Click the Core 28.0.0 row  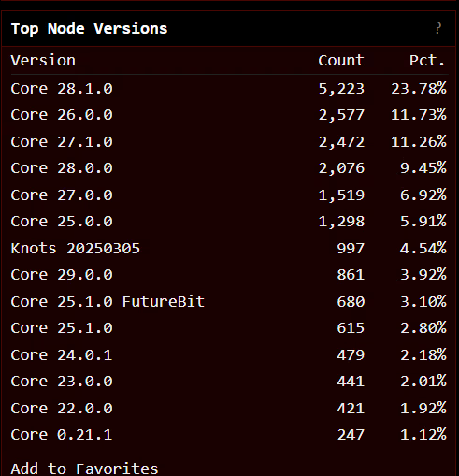(x=229, y=168)
